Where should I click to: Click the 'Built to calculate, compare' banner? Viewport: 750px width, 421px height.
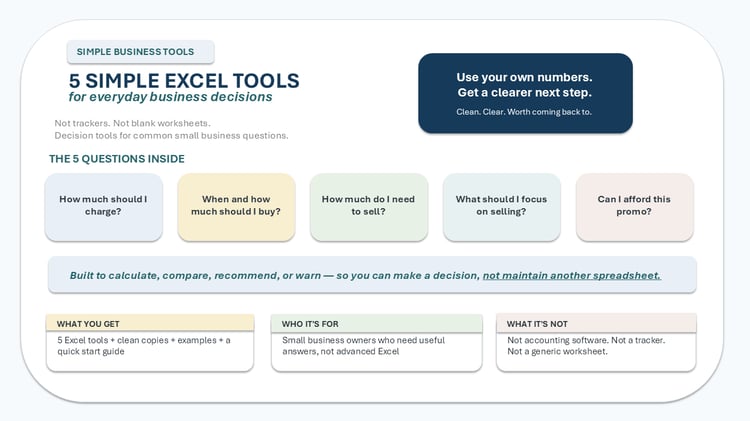click(372, 275)
